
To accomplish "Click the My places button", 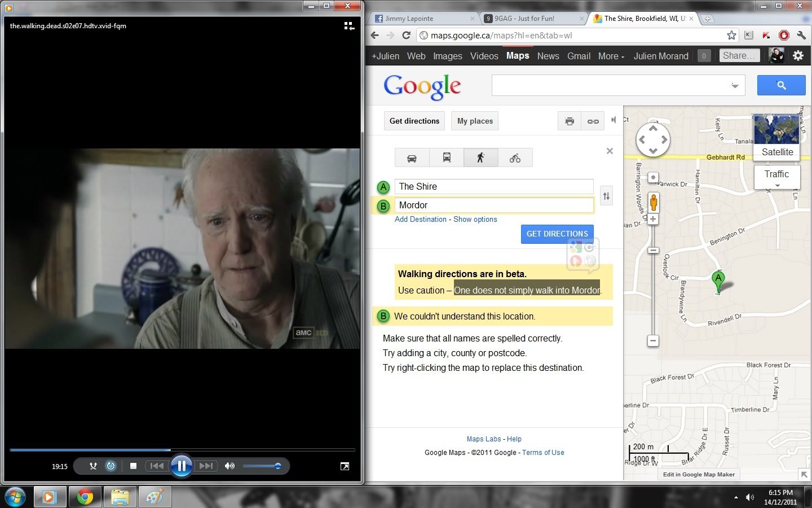I will click(x=475, y=121).
